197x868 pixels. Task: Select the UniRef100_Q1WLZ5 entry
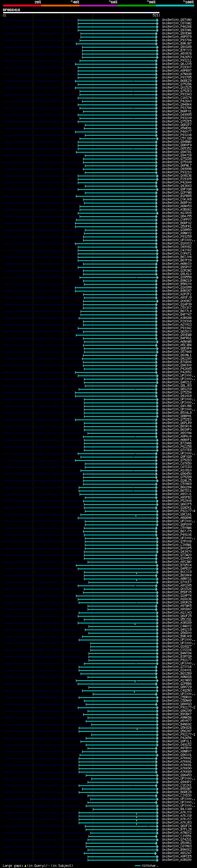click(176, 481)
